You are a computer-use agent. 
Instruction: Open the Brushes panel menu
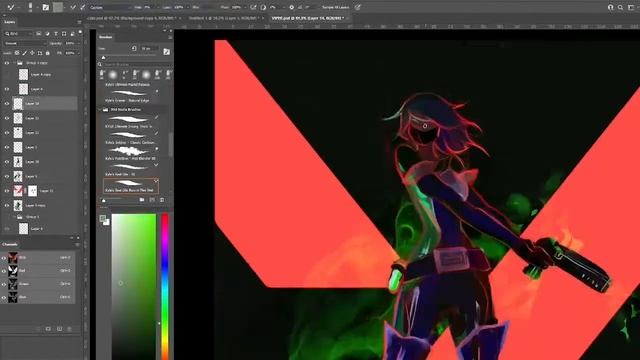[170, 37]
